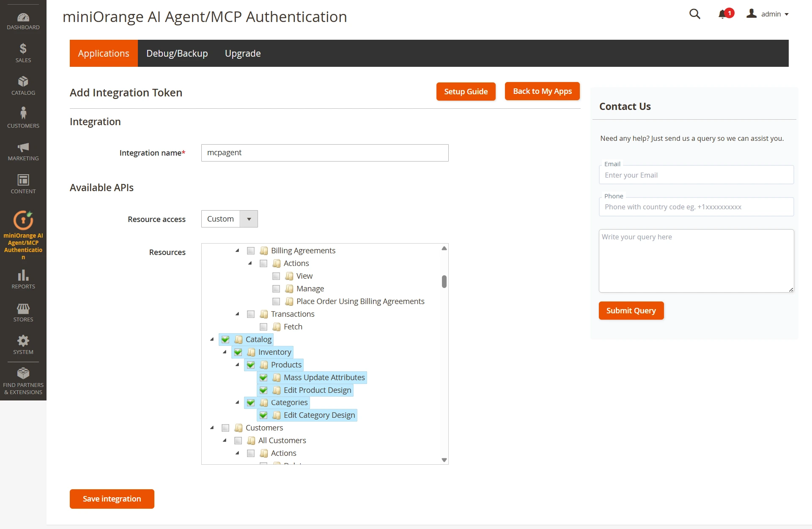Click the Catalog folder icon in tree
Viewport: 812px width, 529px height.
[x=239, y=340]
